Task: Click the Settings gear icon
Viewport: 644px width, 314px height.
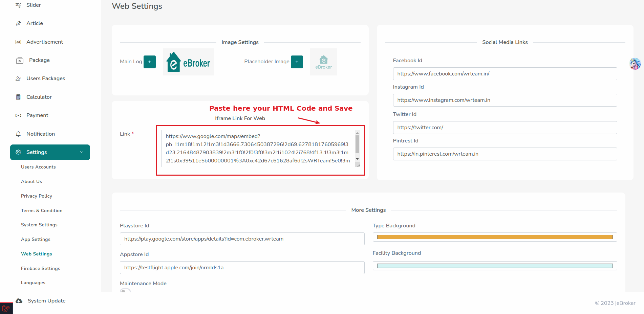Action: 18,152
